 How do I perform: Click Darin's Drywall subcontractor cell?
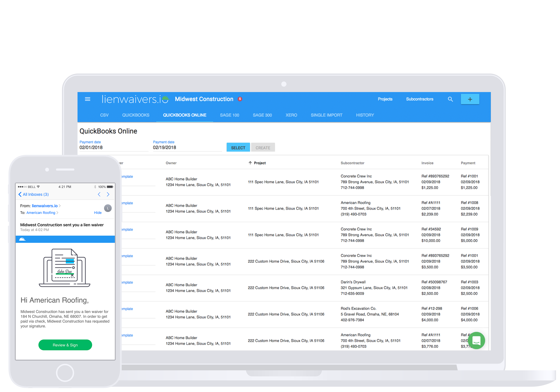click(374, 288)
